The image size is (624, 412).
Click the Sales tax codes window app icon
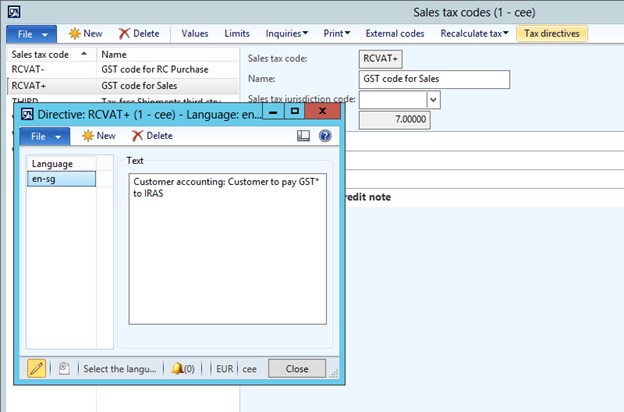tap(14, 12)
